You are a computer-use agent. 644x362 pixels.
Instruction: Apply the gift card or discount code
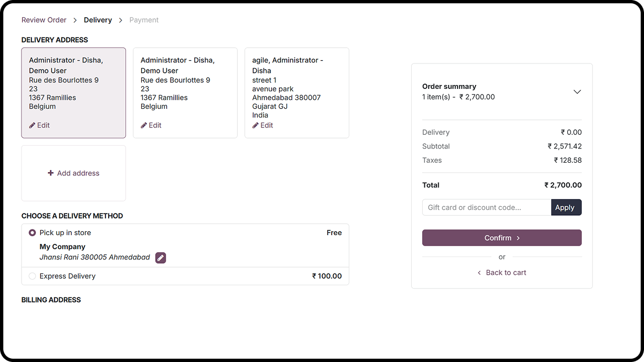(x=566, y=207)
